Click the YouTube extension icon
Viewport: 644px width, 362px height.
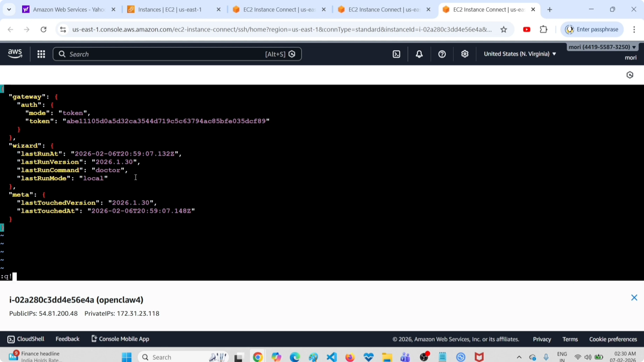[527, 30]
